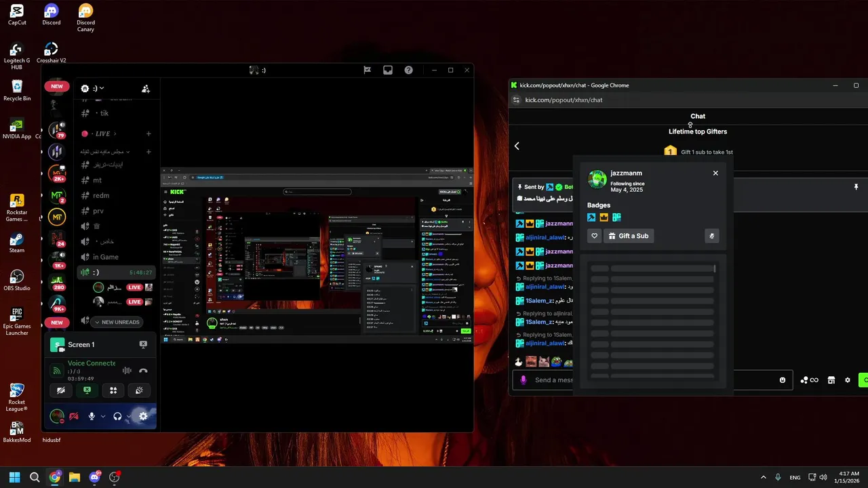Click the Chrome address bar URL
The height and width of the screenshot is (488, 868).
564,100
